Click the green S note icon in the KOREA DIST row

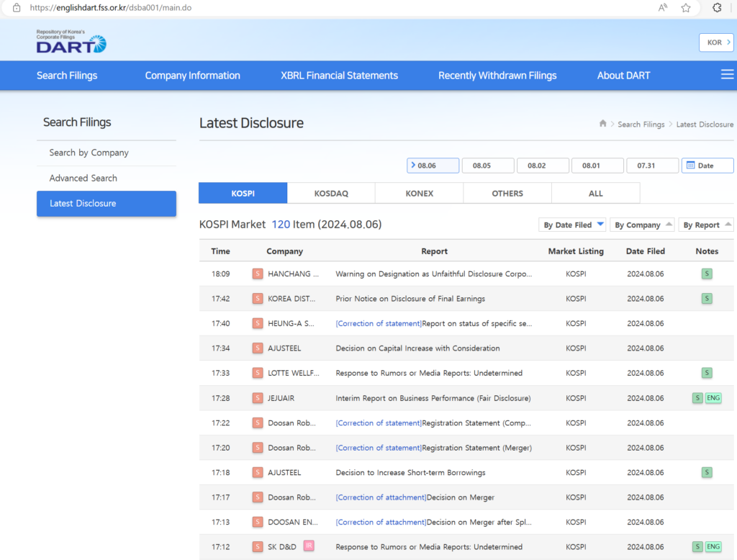707,299
